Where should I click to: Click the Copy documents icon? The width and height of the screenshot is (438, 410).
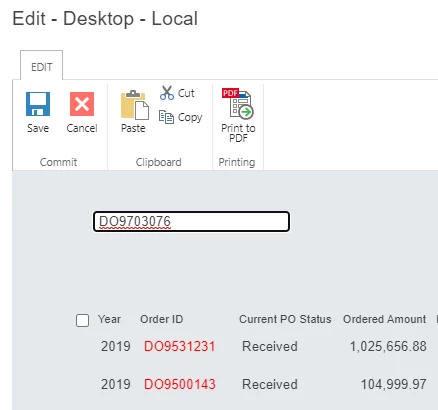[x=166, y=117]
